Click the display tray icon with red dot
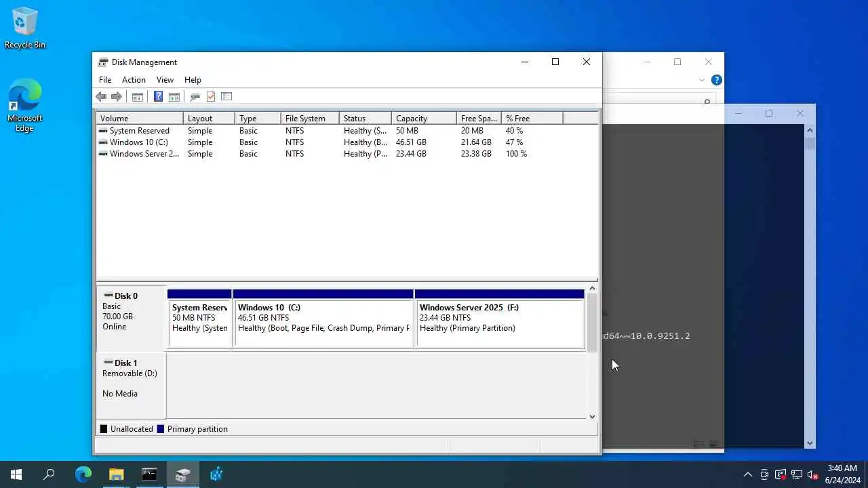The width and height of the screenshot is (868, 488). pos(781,474)
